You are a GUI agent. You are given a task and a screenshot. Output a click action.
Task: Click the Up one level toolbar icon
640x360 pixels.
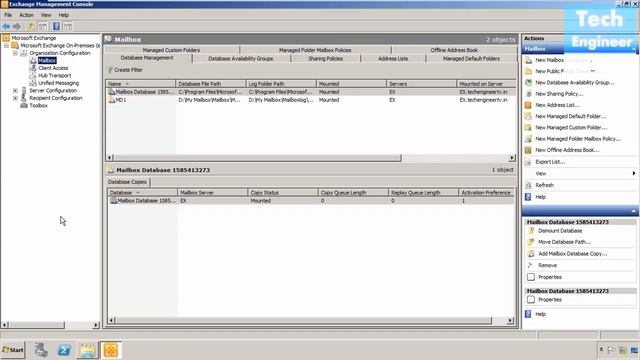31,27
